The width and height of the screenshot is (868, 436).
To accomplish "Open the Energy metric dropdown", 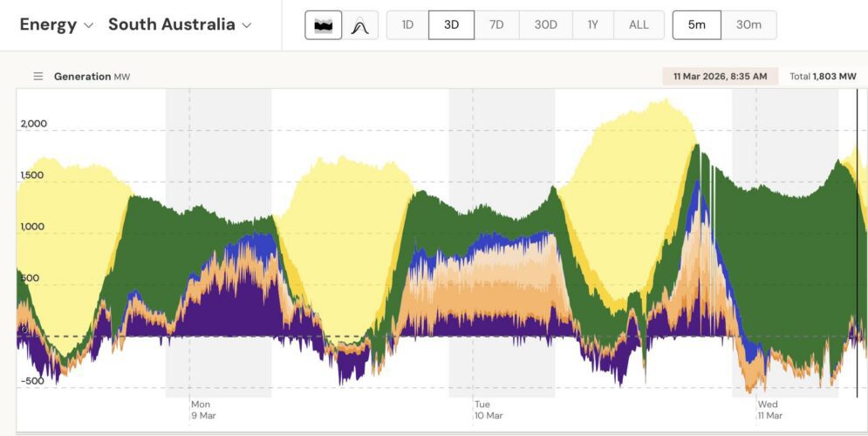I will pyautogui.click(x=56, y=24).
